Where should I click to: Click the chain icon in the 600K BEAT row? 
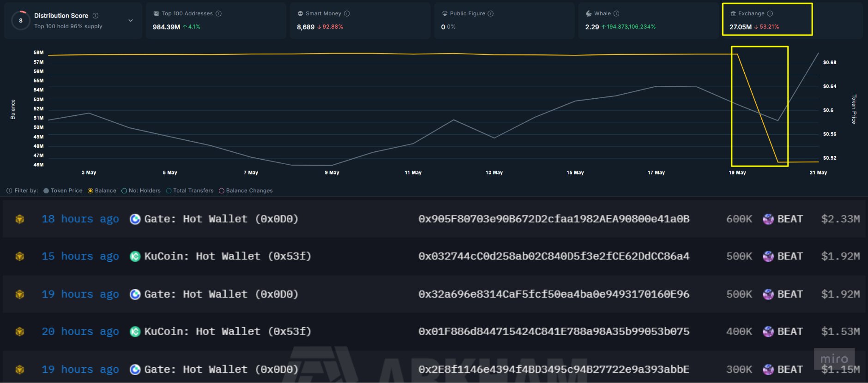[20, 219]
